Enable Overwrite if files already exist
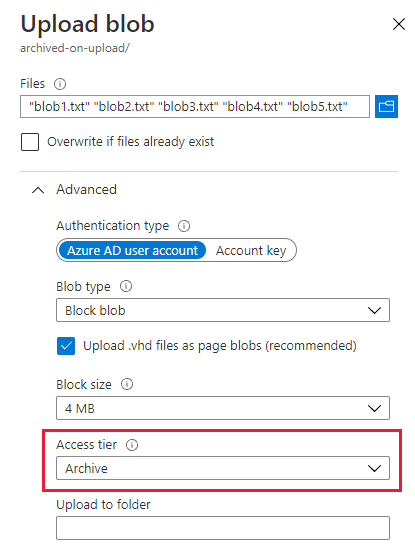Screen dimensions: 415x552 pyautogui.click(x=30, y=142)
